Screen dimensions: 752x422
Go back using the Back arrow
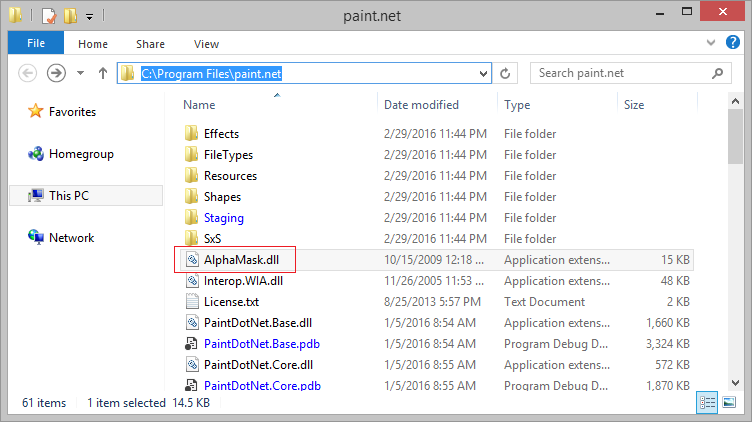tap(27, 73)
